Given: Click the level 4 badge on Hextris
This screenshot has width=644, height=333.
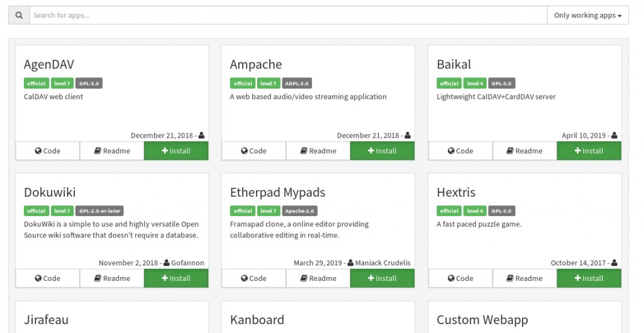Looking at the screenshot, I should (x=475, y=210).
